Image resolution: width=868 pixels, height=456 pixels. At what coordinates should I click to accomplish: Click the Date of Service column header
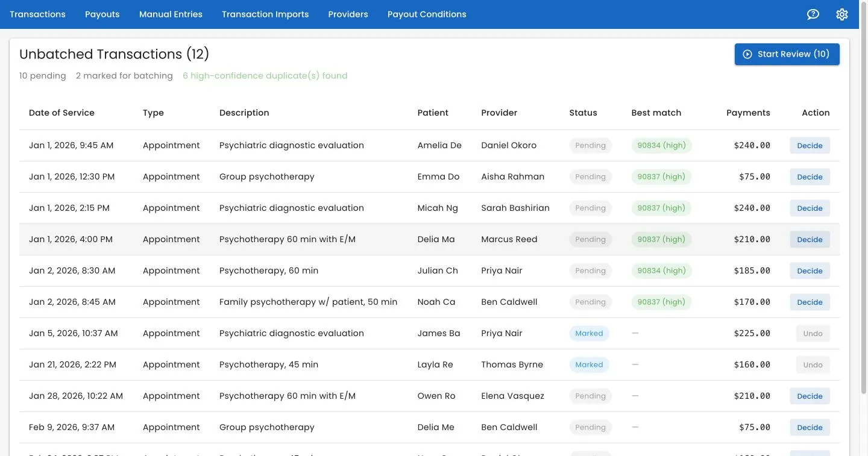[61, 113]
